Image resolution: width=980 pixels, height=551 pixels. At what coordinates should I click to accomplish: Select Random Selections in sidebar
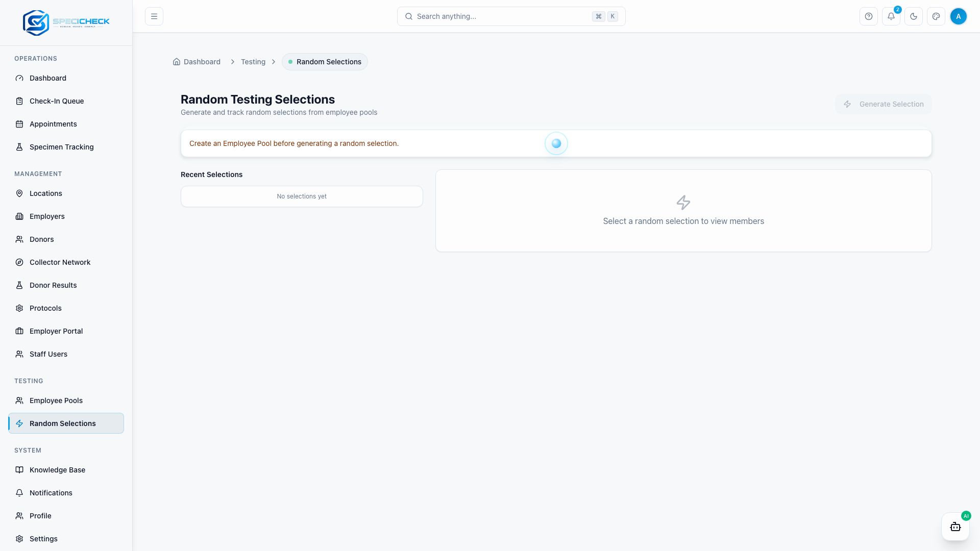coord(66,423)
